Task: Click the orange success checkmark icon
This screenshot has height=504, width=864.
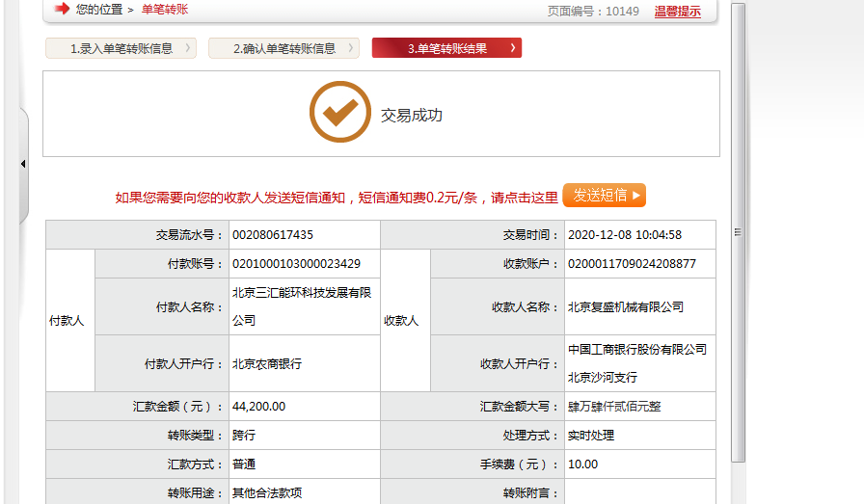Action: pos(339,113)
